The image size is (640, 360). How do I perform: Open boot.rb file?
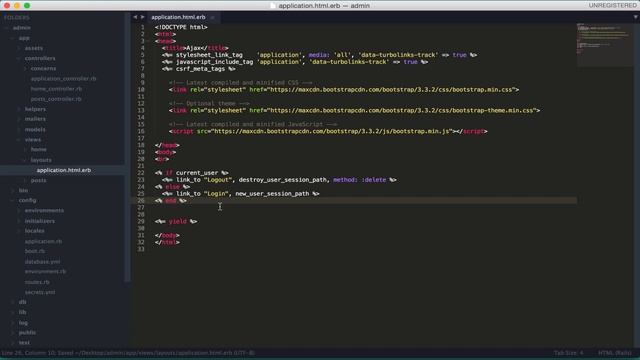[x=35, y=251]
